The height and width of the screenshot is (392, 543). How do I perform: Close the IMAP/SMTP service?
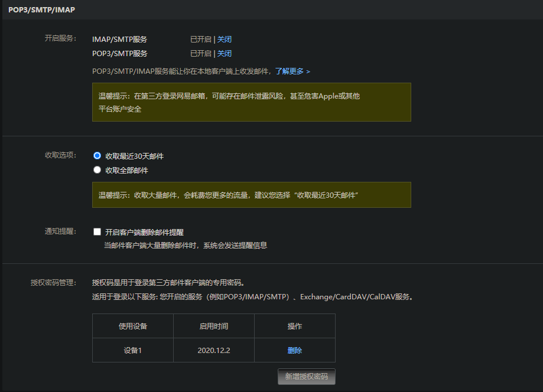tap(224, 39)
